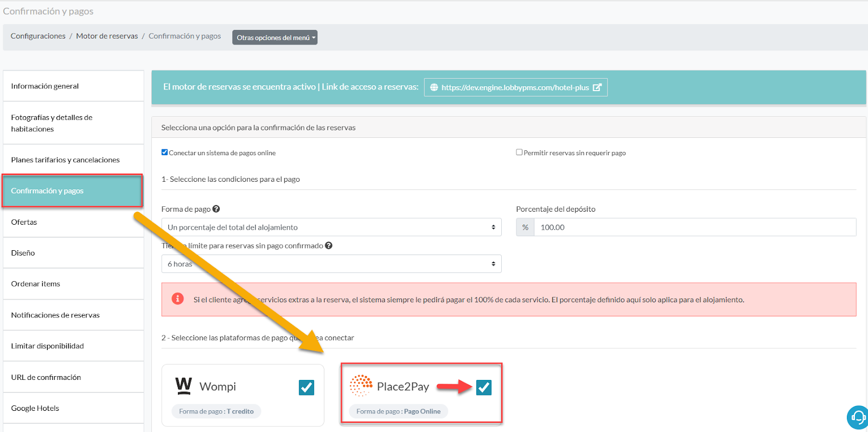Open Otras opciones del menú dropdown
This screenshot has height=432, width=868.
[x=275, y=37]
